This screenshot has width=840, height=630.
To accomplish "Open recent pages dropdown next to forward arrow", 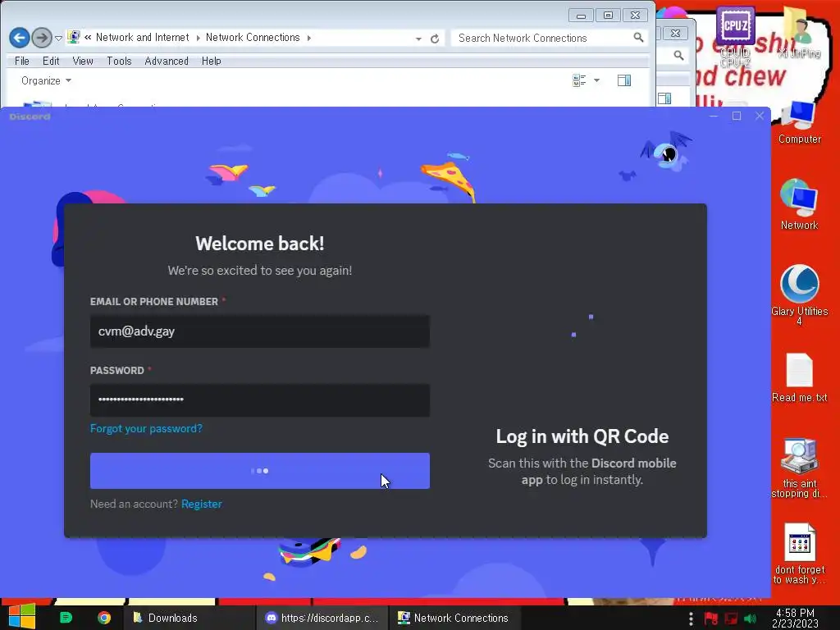I will click(58, 38).
